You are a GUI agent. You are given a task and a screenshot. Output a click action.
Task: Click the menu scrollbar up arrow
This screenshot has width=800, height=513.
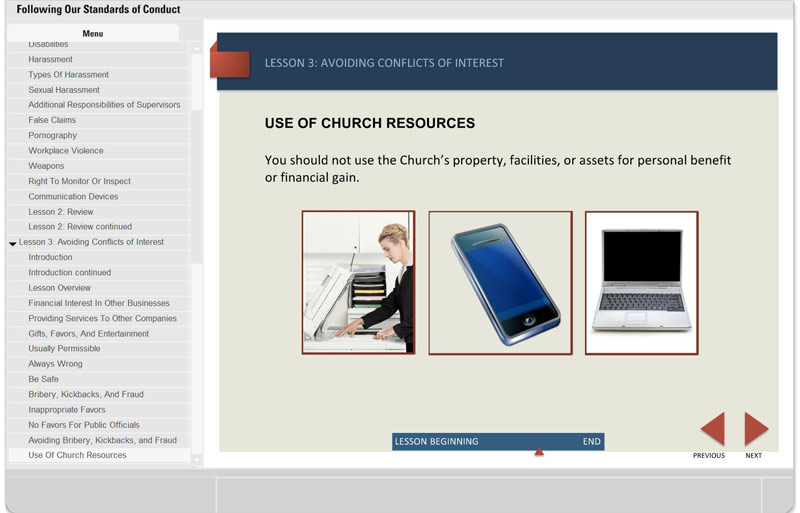point(196,48)
